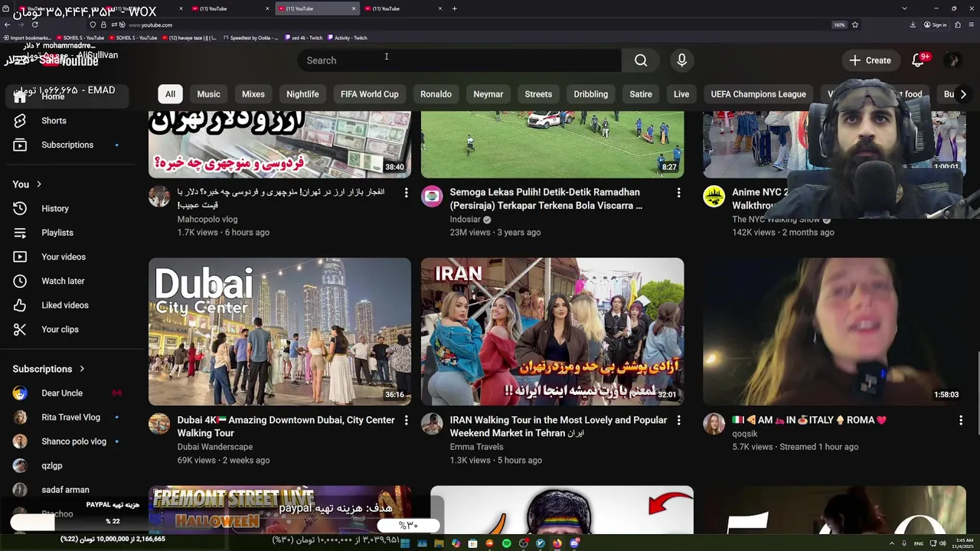Select the All filter chip
980x551 pixels.
click(170, 94)
